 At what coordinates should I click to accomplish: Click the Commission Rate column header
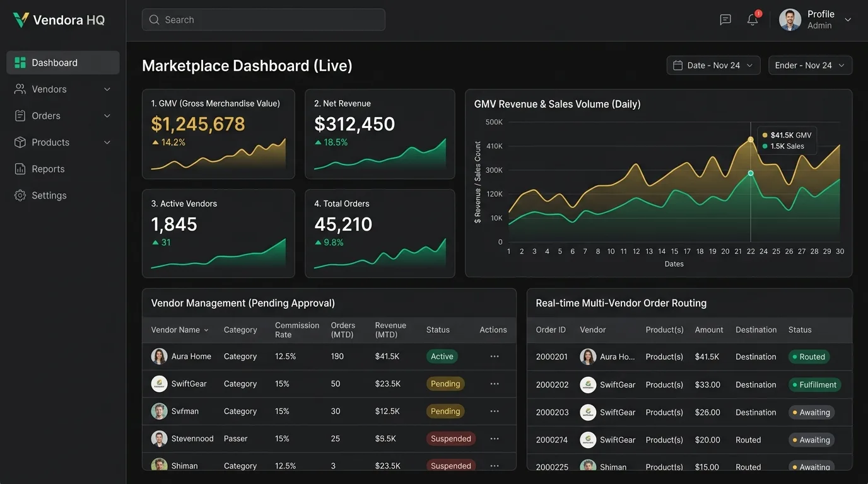297,330
